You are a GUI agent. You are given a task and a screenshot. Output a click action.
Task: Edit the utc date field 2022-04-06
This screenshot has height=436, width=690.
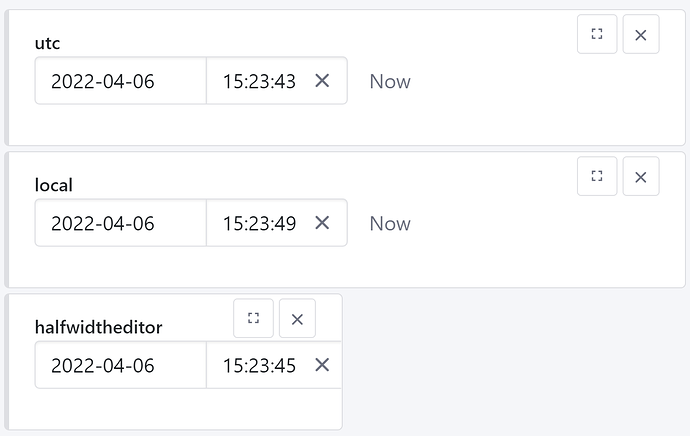(x=121, y=81)
